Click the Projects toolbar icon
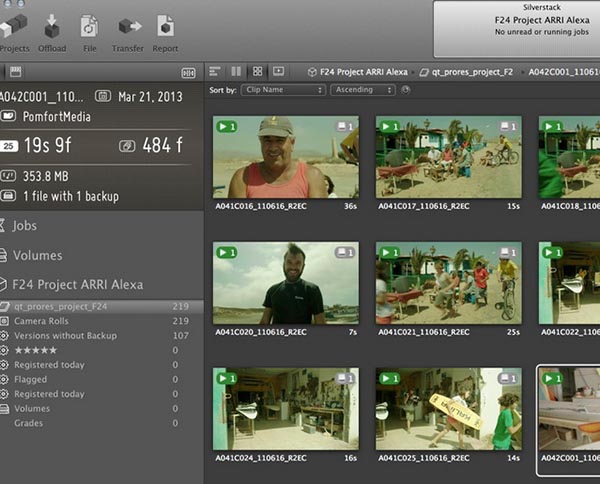Image resolution: width=600 pixels, height=484 pixels. (14, 28)
